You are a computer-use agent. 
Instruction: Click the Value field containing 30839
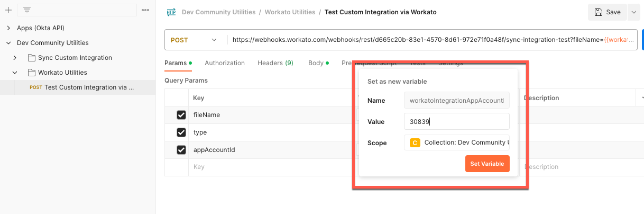(457, 121)
